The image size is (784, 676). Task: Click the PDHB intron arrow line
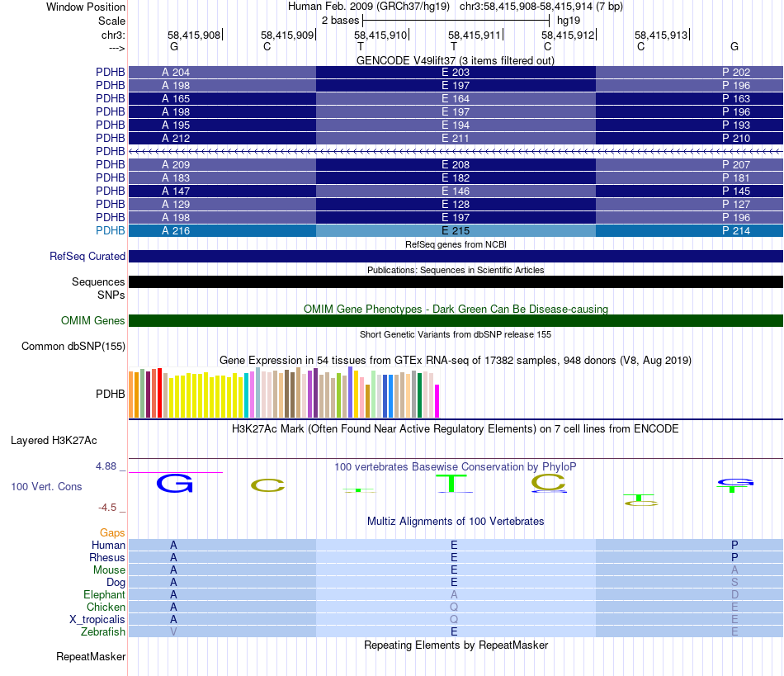point(456,151)
